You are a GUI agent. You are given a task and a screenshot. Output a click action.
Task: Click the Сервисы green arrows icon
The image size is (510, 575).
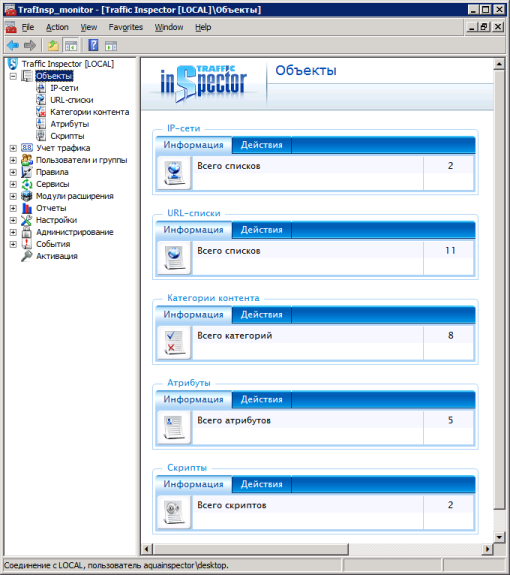(27, 184)
